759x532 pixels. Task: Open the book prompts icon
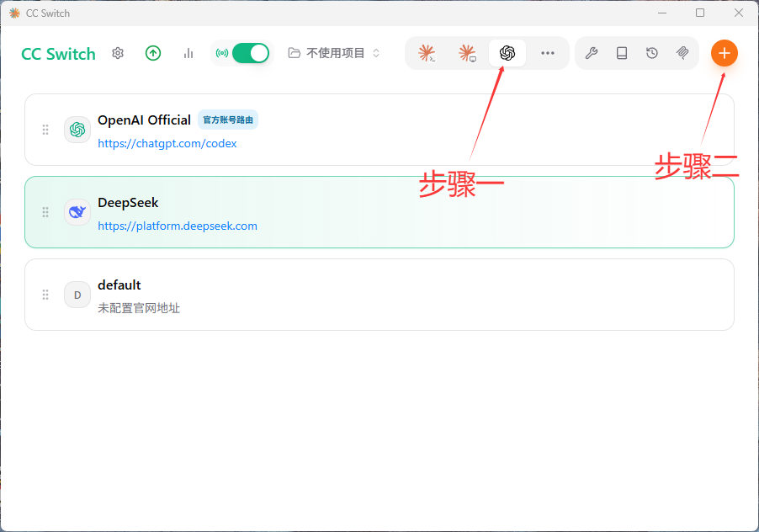(622, 53)
